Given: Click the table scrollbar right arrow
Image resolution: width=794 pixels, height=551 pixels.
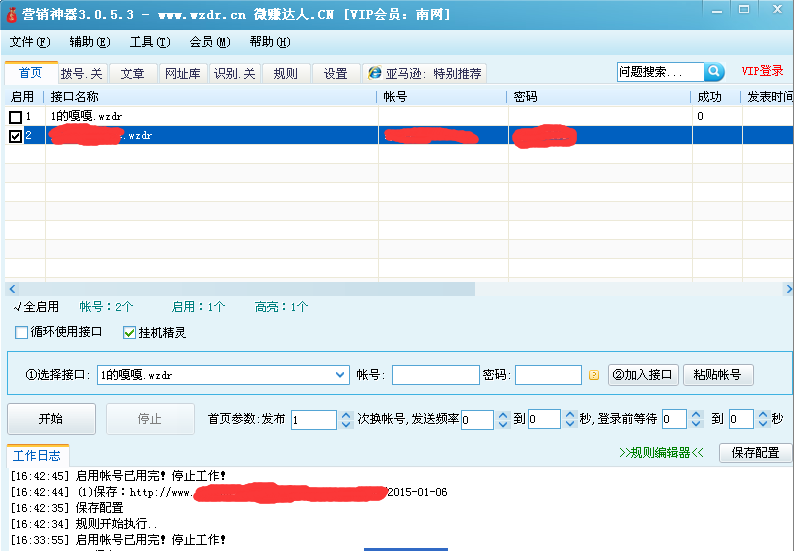Looking at the screenshot, I should [x=788, y=289].
